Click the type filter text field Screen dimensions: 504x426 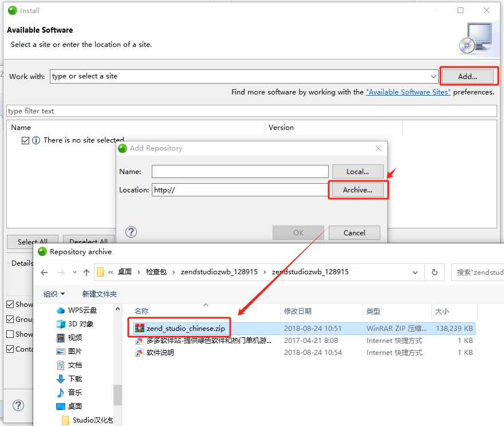coord(251,111)
